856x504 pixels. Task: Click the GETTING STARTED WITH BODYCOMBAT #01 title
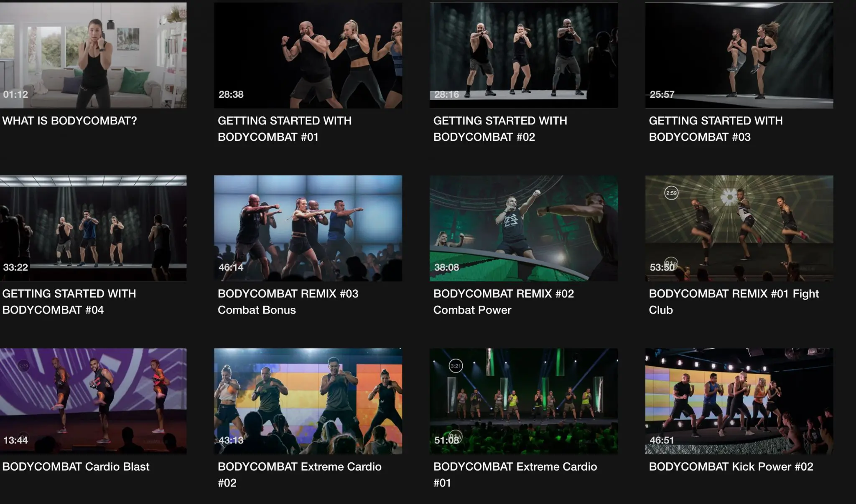285,129
